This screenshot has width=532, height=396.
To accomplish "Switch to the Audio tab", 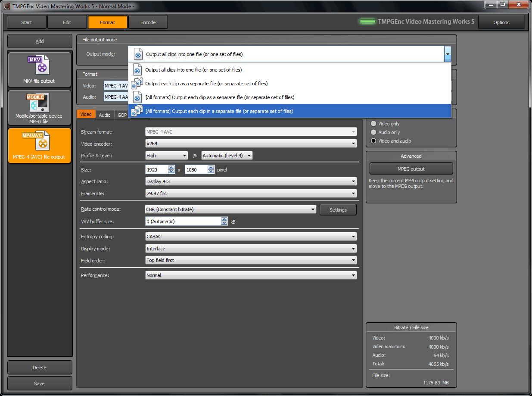I will [x=104, y=114].
